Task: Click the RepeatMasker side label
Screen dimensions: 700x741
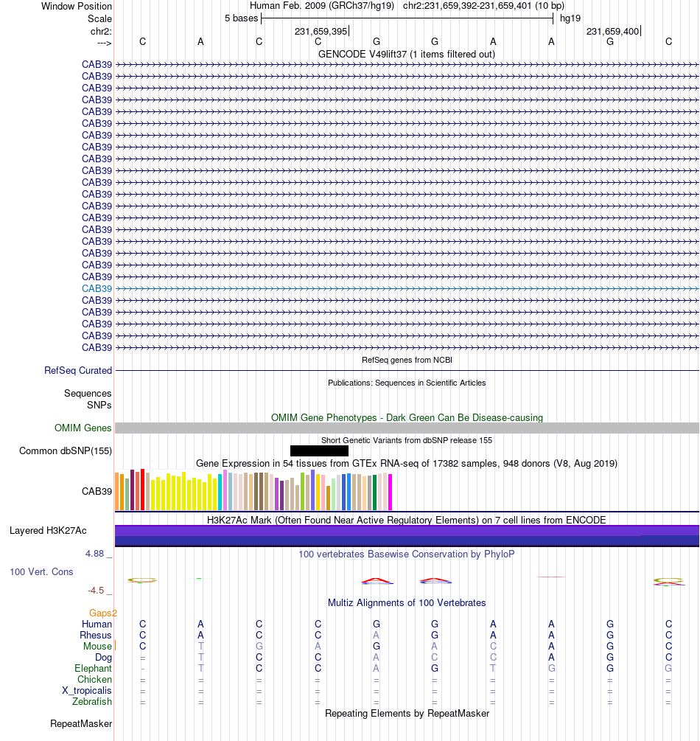Action: (x=81, y=724)
